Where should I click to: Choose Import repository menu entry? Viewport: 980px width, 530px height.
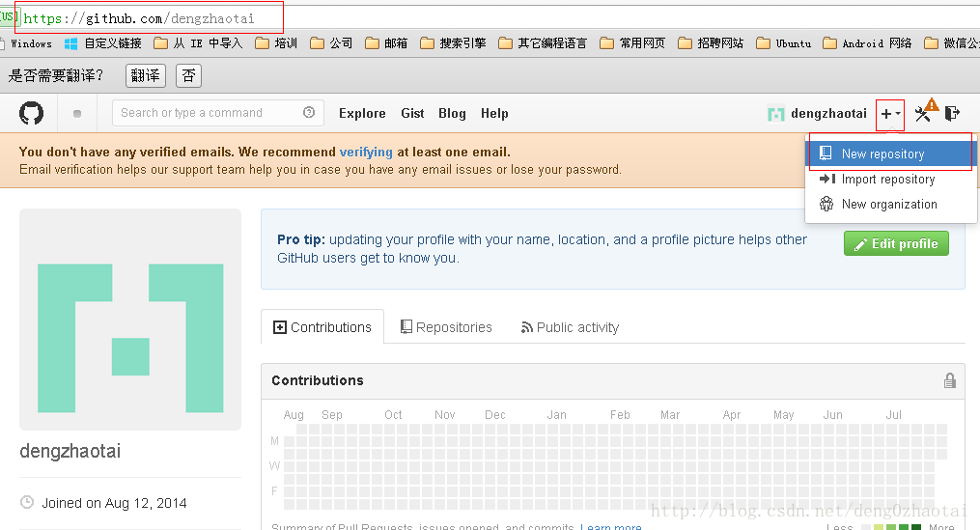coord(891,180)
